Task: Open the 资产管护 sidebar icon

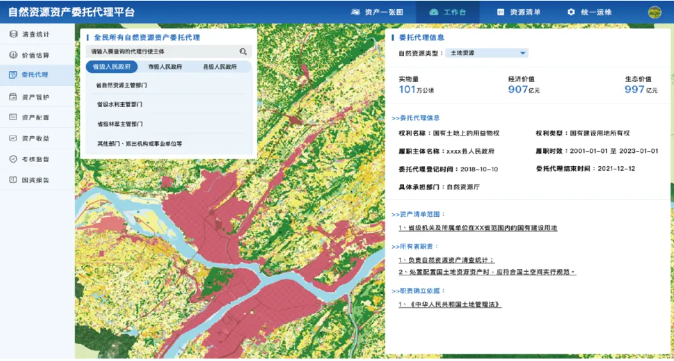Action: click(x=13, y=97)
